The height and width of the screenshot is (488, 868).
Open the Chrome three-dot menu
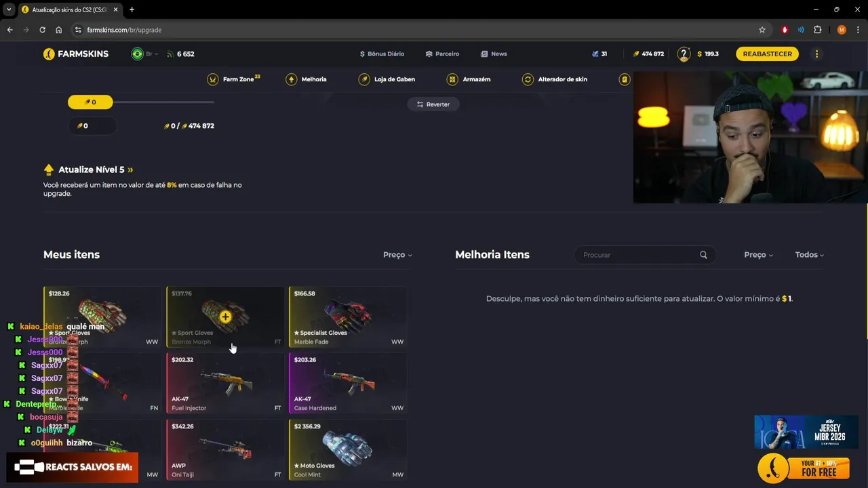(x=858, y=30)
